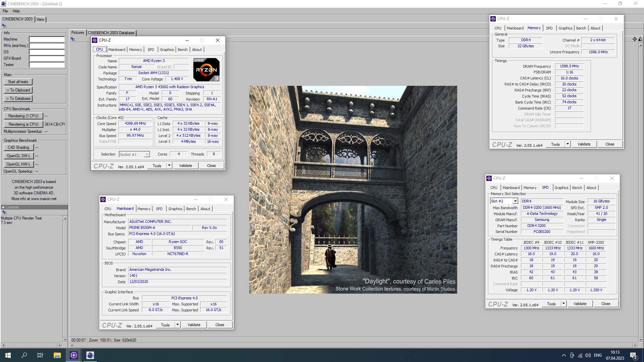
Task: Open Memory tab in CPU-Z SPD window
Action: point(530,188)
